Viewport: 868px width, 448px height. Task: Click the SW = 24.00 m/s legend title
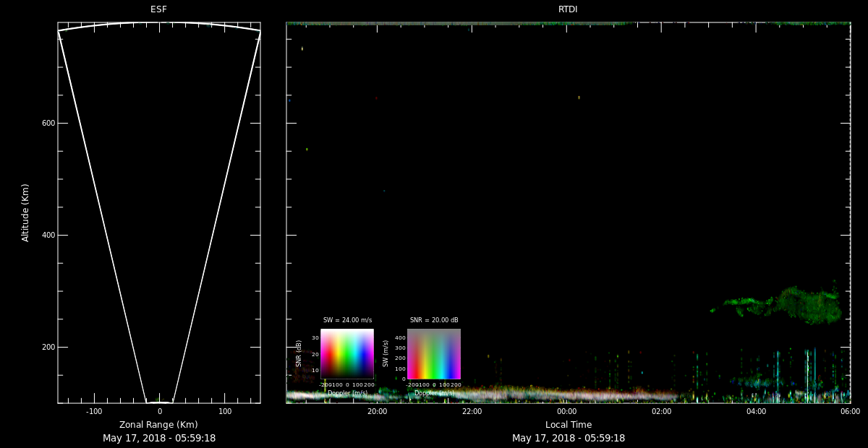(x=347, y=320)
